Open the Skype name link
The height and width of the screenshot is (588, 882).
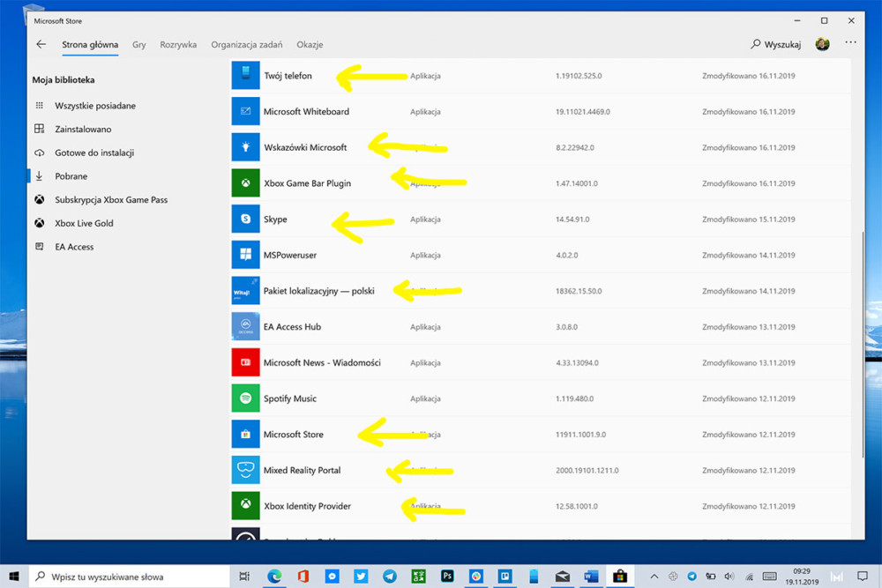click(275, 220)
